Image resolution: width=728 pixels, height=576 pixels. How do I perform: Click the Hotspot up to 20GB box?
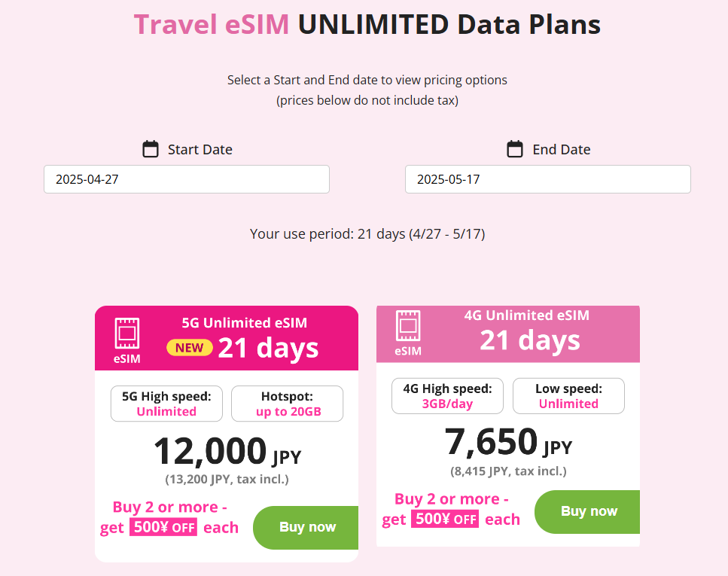(x=287, y=404)
